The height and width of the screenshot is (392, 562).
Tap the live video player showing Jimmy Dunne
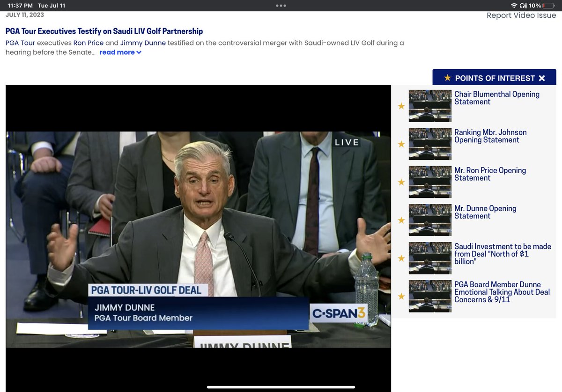pos(198,239)
